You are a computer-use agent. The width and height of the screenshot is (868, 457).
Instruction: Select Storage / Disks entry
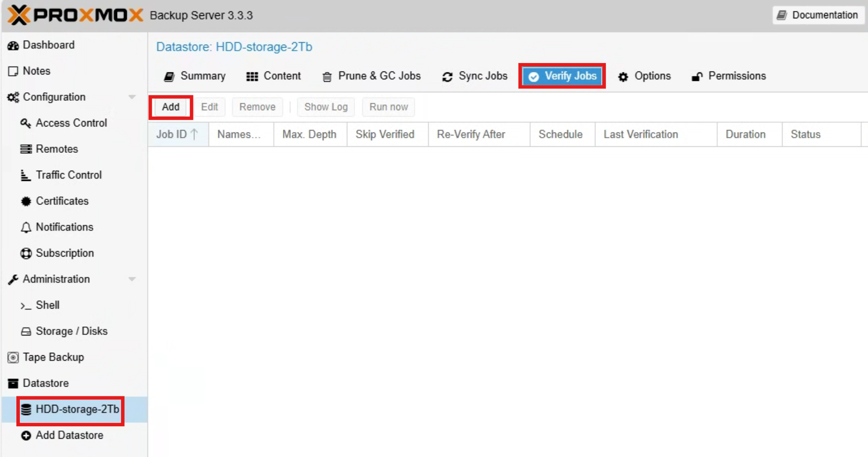(x=74, y=331)
